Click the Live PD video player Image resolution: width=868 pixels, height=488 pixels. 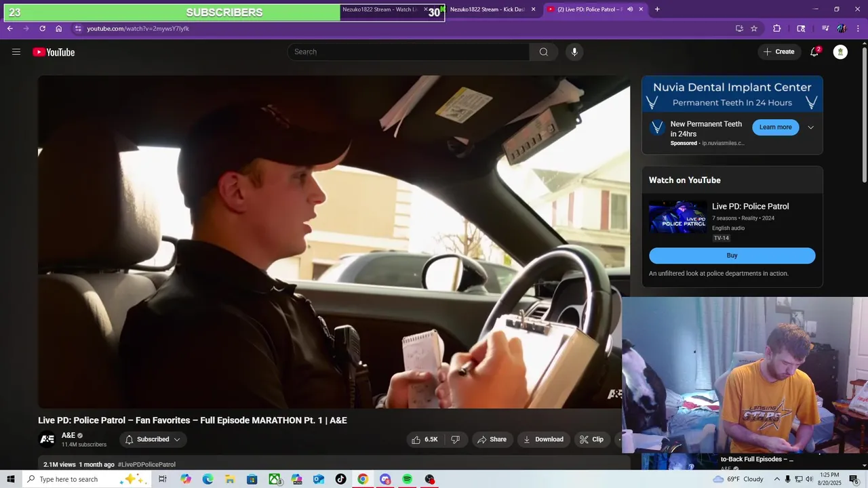coord(334,241)
